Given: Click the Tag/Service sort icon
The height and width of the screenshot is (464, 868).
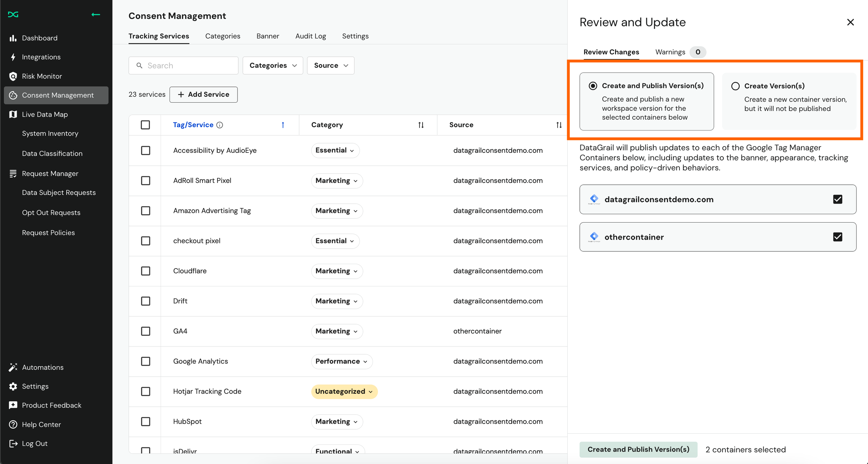Looking at the screenshot, I should tap(283, 125).
